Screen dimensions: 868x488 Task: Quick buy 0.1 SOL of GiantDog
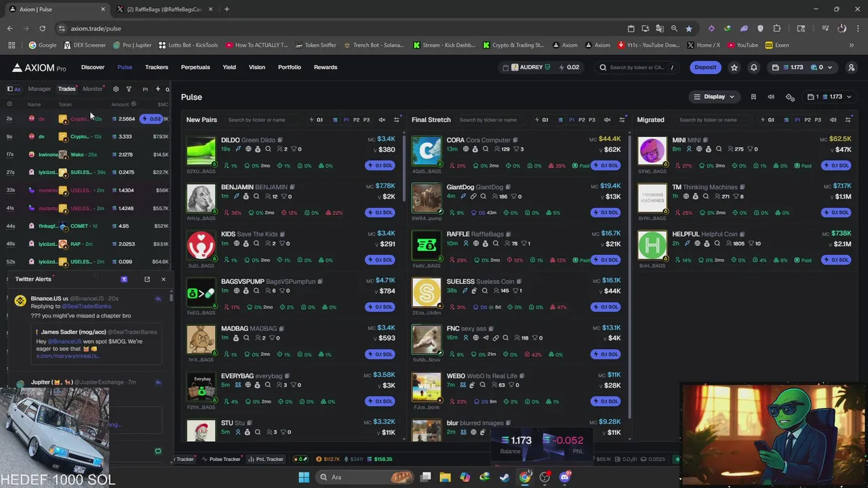606,212
